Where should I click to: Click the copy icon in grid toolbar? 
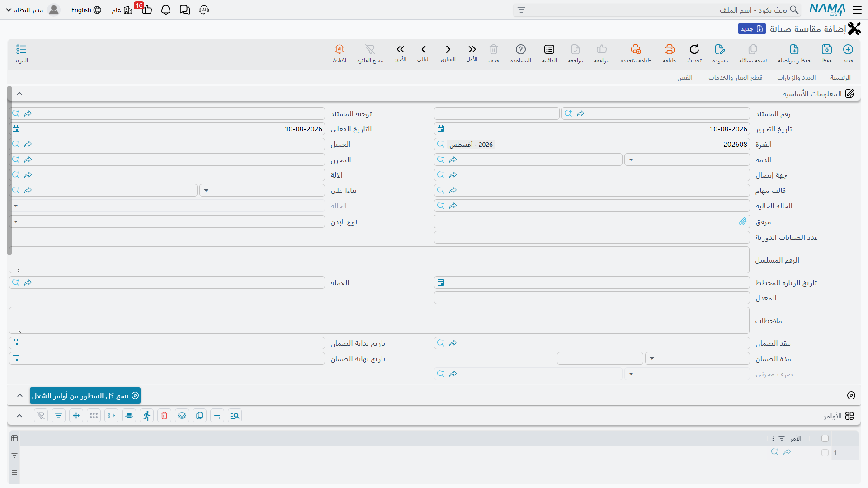[199, 416]
